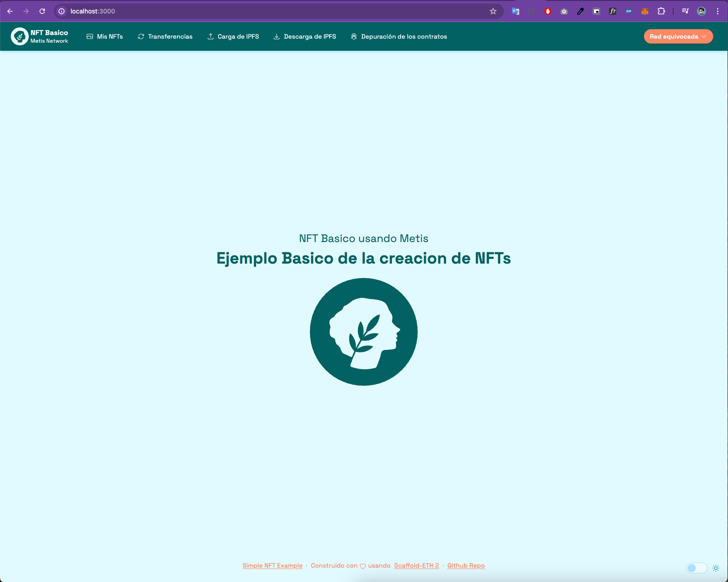Click the site information icon in the address bar
This screenshot has width=728, height=582.
click(x=62, y=11)
